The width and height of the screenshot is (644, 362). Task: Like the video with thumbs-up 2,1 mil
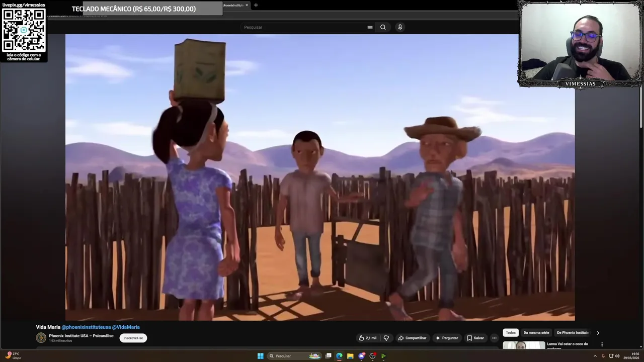tap(367, 338)
